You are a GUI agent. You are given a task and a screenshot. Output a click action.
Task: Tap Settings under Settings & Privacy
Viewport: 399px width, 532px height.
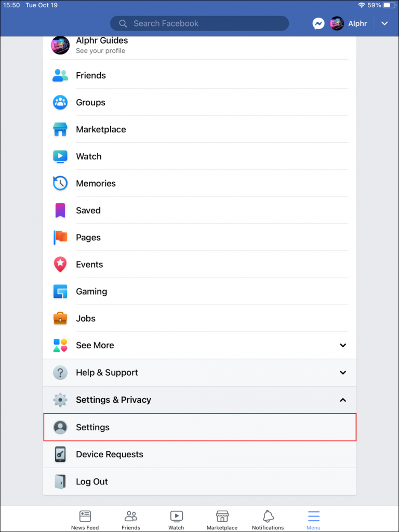click(x=92, y=427)
